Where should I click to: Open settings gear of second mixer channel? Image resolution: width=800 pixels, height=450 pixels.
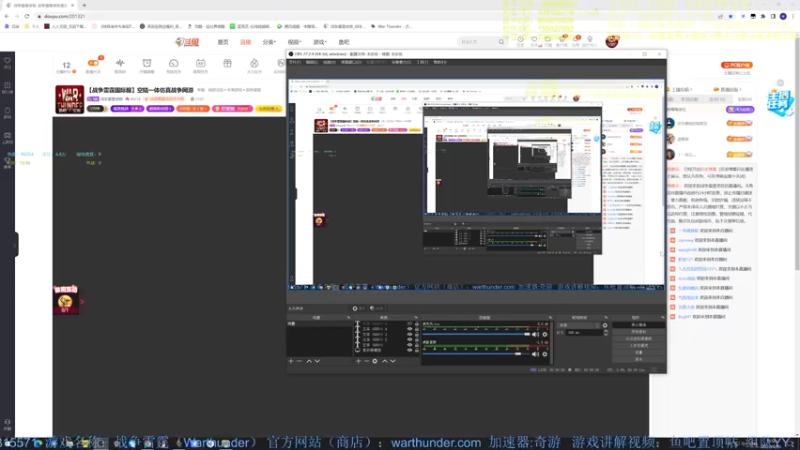545,354
